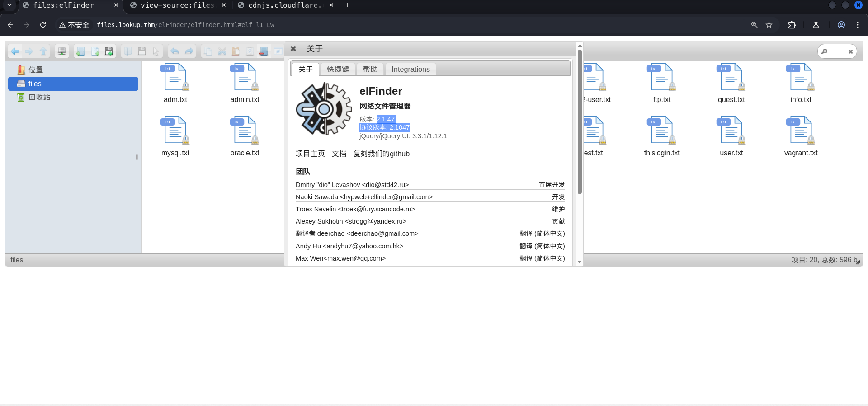Redo the last elFinder action
This screenshot has height=406, width=868.
click(189, 51)
